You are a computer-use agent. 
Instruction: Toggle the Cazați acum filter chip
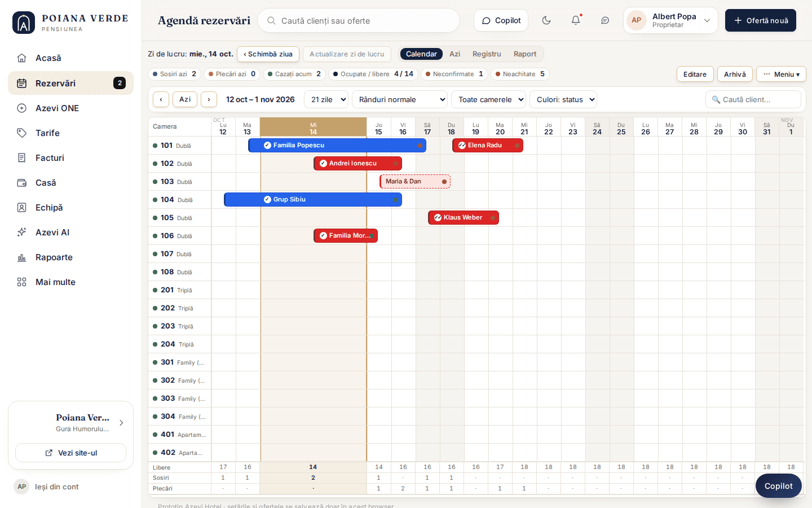pyautogui.click(x=294, y=74)
